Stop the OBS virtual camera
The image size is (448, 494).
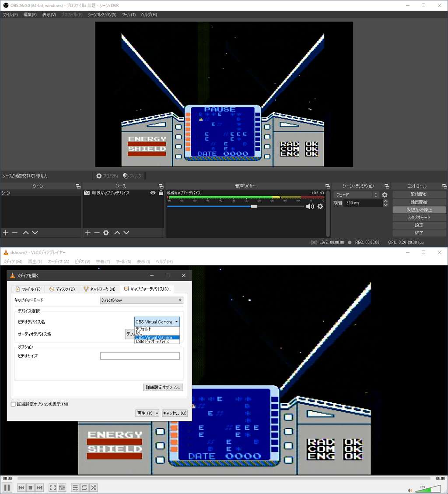click(x=419, y=210)
